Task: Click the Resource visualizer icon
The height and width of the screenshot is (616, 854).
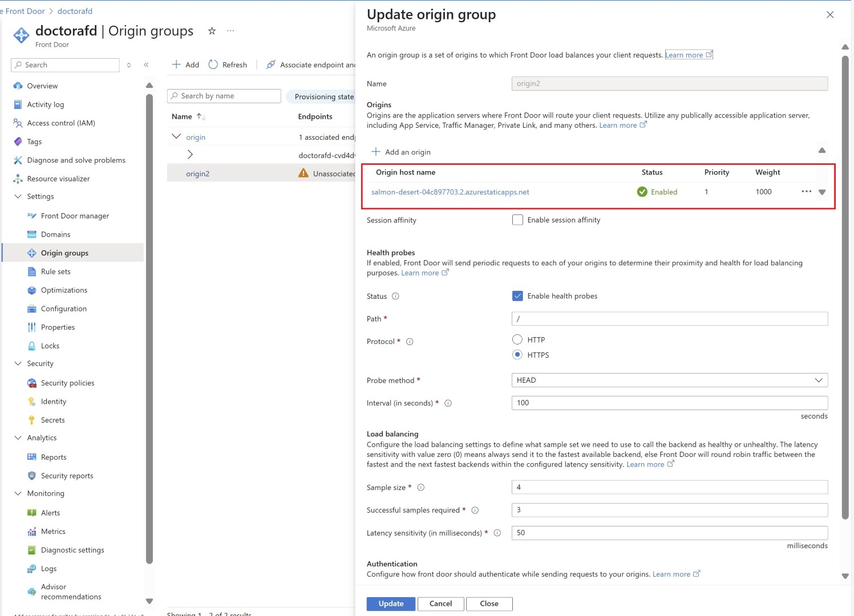Action: click(x=18, y=179)
